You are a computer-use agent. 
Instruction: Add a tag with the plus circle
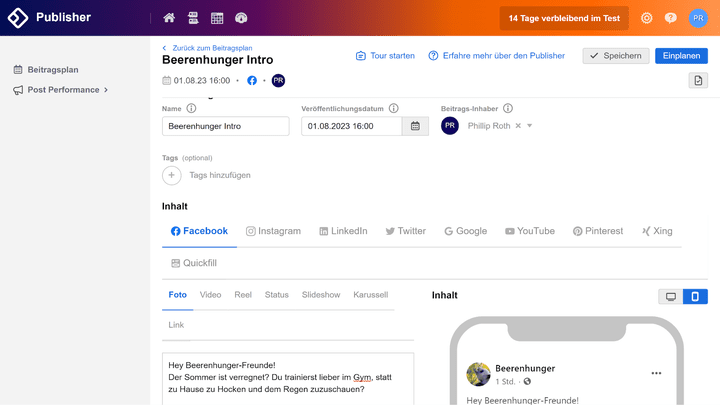[172, 175]
